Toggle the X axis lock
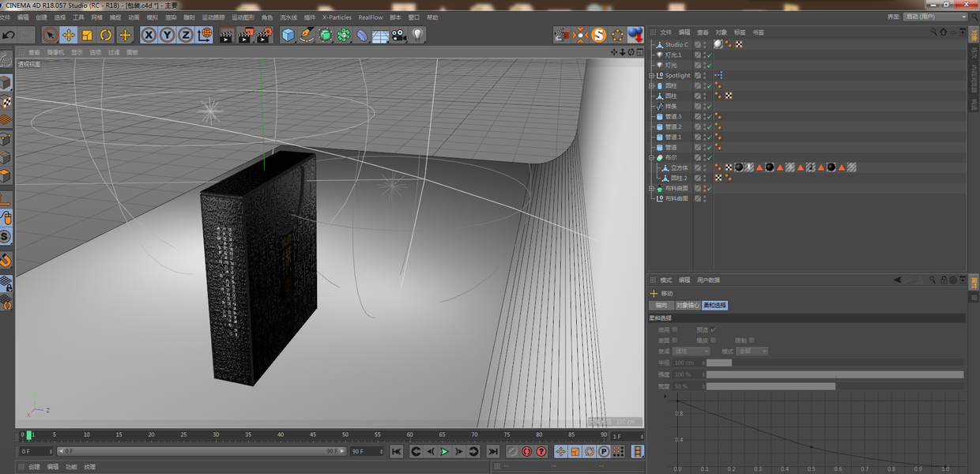Image resolution: width=980 pixels, height=474 pixels. click(149, 35)
